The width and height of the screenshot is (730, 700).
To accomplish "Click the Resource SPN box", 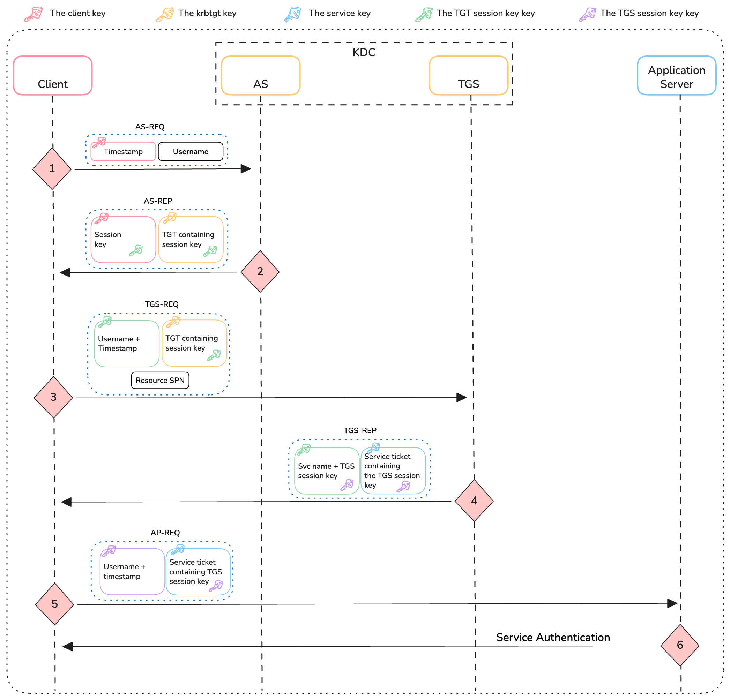I will coord(160,380).
